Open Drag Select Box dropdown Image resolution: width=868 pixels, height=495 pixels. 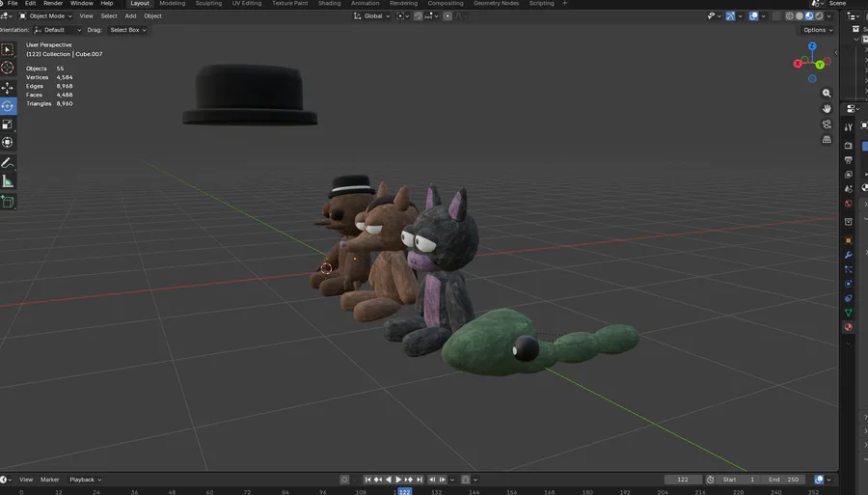point(128,30)
